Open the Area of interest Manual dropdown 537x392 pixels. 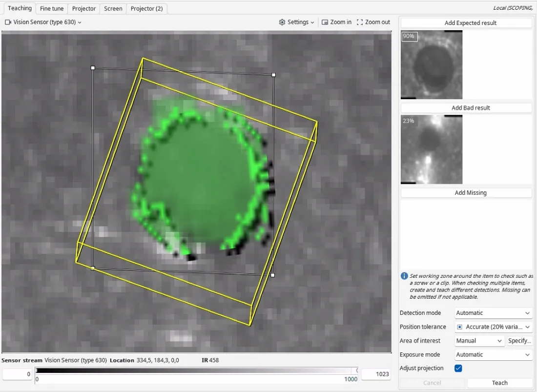(x=479, y=341)
